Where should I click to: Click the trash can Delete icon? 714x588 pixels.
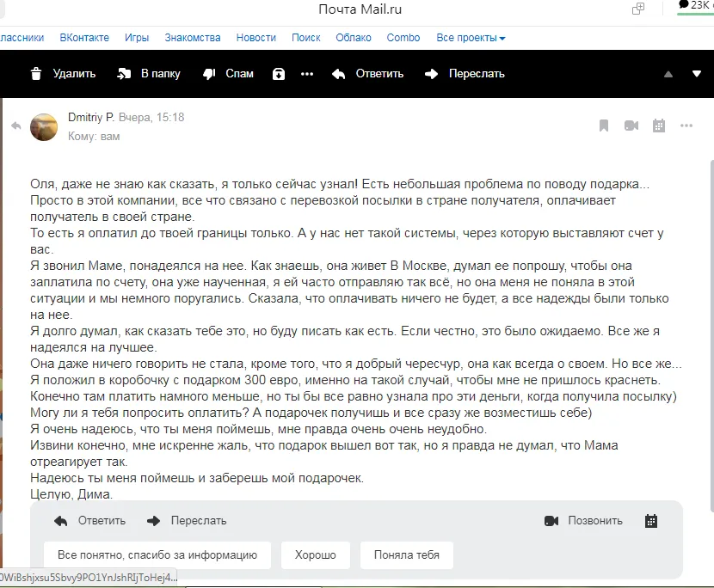coord(36,74)
